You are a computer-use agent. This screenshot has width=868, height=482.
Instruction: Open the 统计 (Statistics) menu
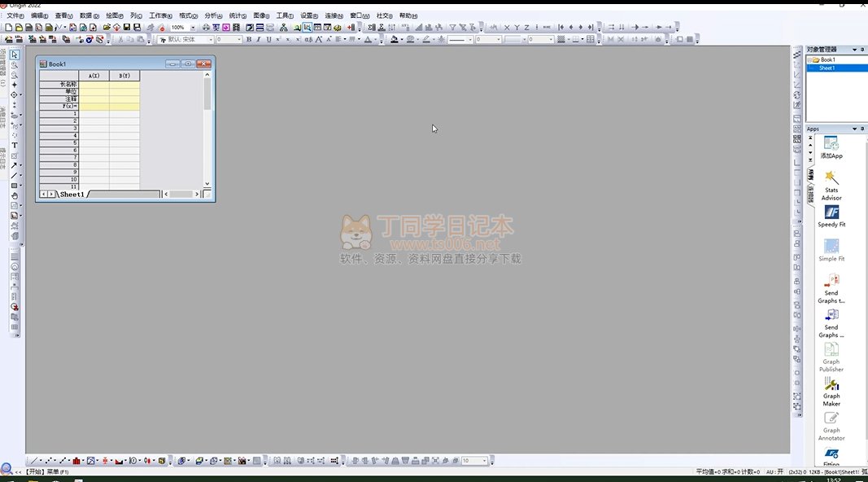[x=238, y=15]
